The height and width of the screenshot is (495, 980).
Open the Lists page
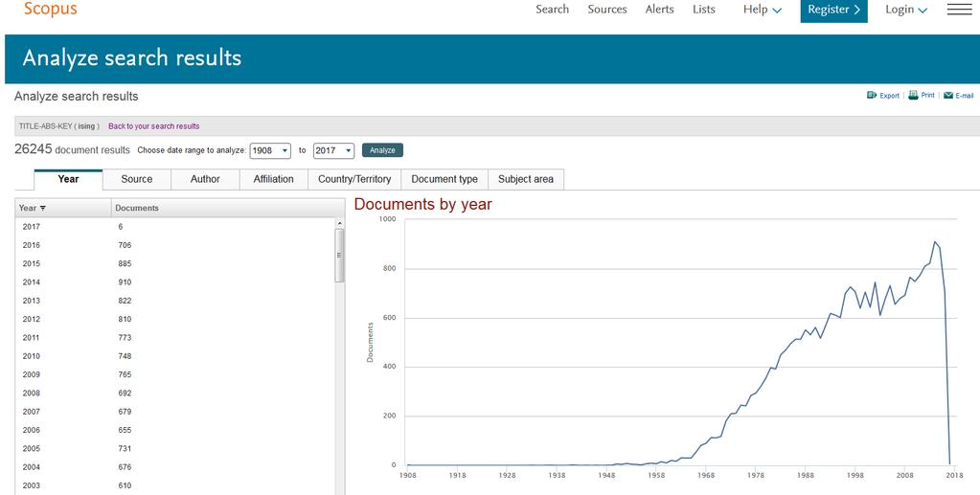[x=704, y=10]
